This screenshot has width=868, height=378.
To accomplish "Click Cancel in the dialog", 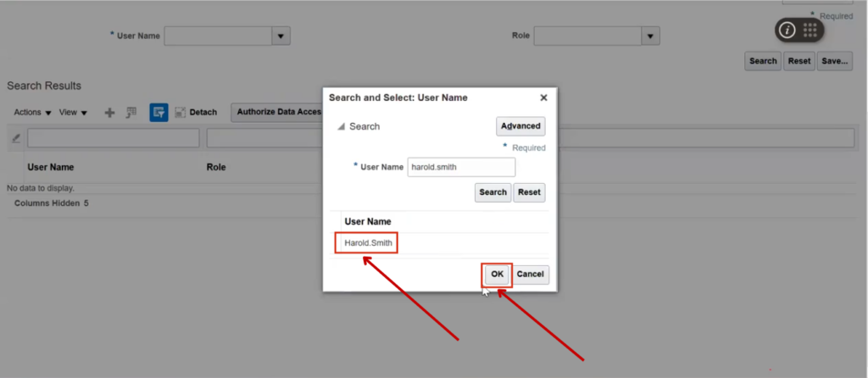I will [531, 275].
